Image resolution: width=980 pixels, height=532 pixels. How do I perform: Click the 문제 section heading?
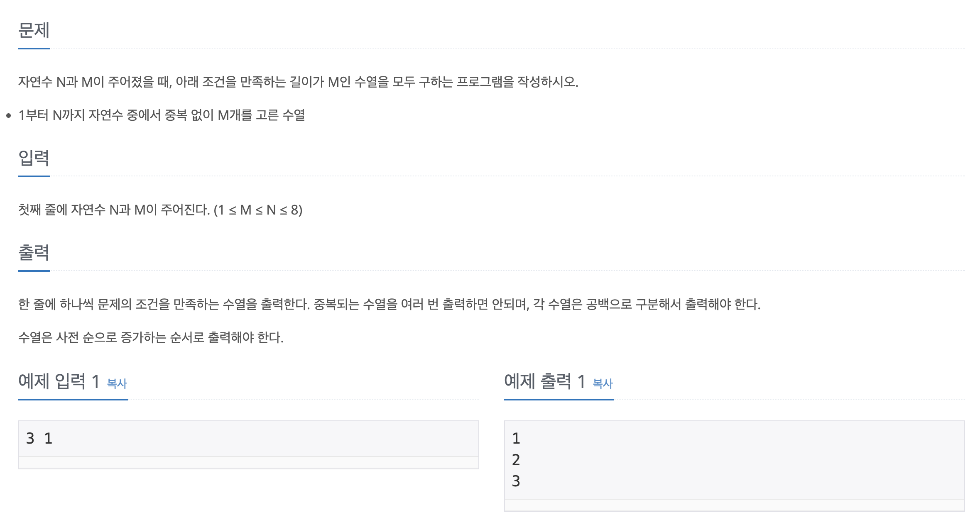point(34,30)
